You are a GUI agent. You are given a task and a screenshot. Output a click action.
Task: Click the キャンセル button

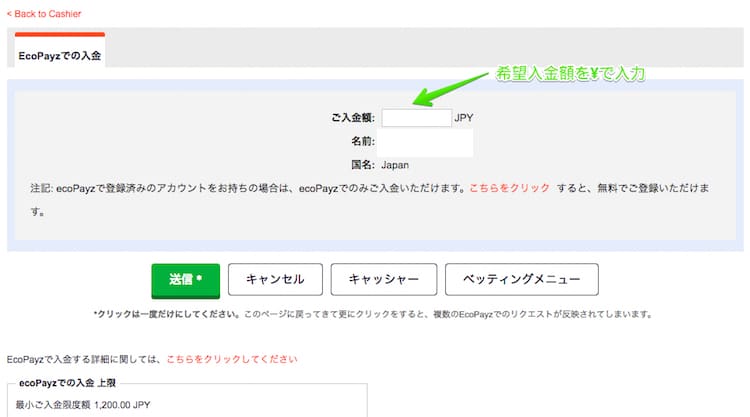coord(275,279)
